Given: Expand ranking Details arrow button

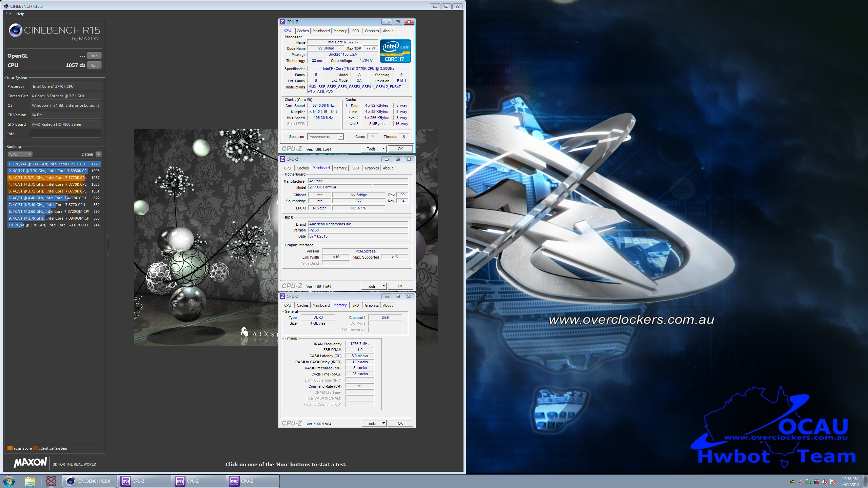Looking at the screenshot, I should [x=99, y=154].
